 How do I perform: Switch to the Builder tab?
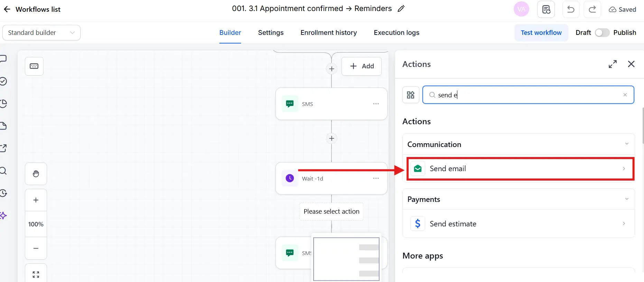click(230, 32)
